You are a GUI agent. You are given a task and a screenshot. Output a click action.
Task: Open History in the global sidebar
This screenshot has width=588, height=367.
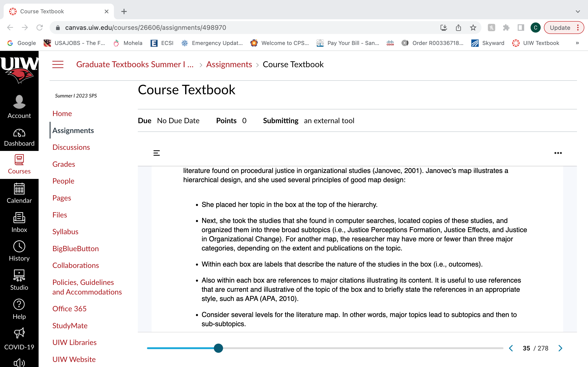19,251
